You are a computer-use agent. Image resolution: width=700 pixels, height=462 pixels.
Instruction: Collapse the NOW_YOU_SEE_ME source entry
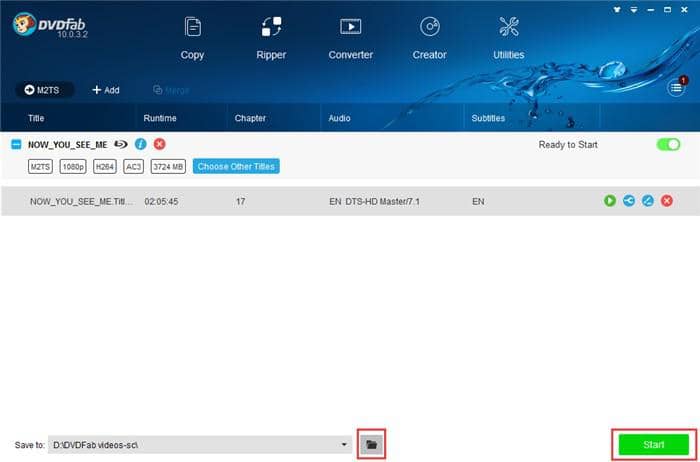16,145
